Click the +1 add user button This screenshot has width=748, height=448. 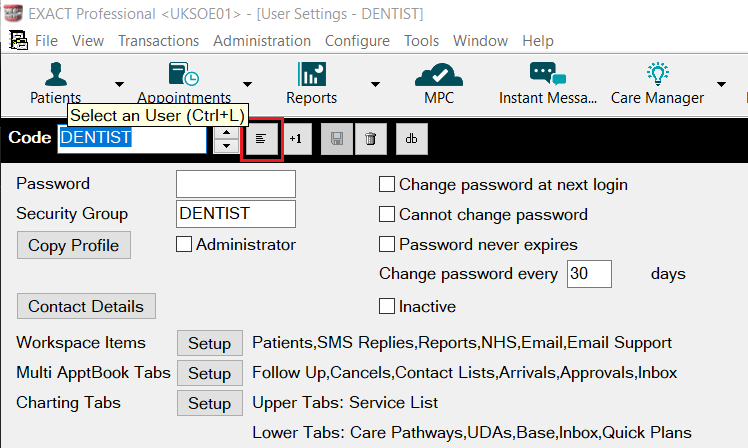pos(296,139)
